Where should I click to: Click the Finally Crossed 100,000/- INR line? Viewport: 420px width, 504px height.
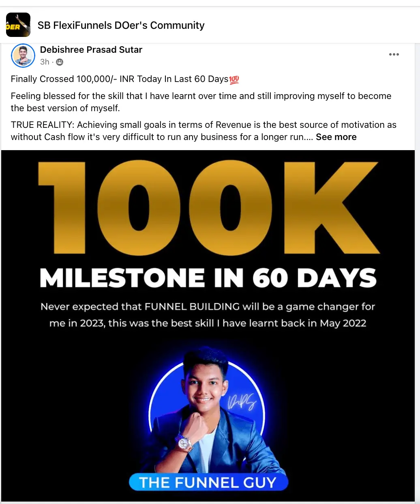pyautogui.click(x=119, y=79)
